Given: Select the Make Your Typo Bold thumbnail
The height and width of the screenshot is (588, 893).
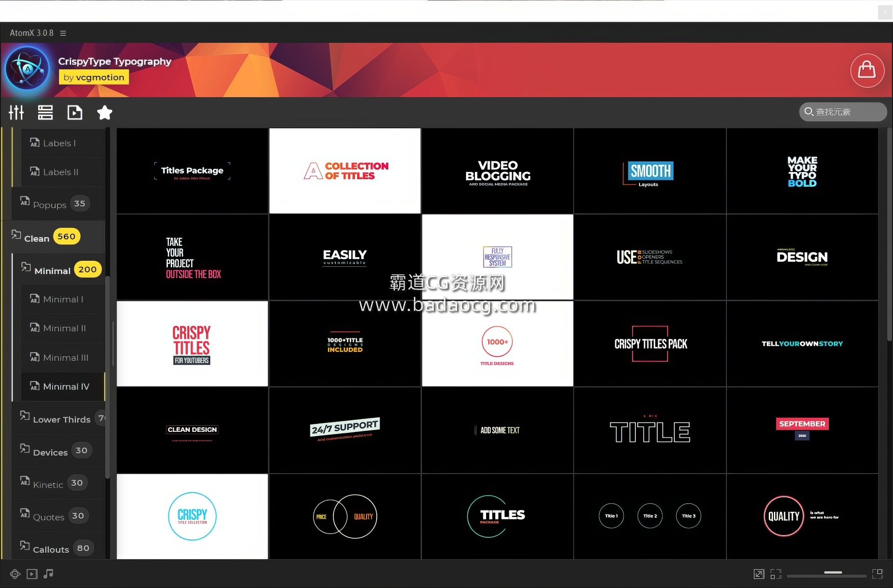Looking at the screenshot, I should [802, 171].
